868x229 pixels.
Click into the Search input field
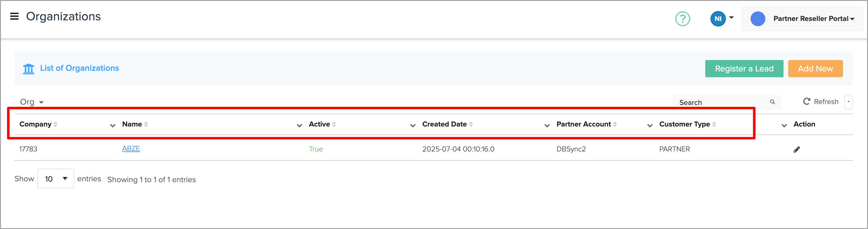[721, 102]
